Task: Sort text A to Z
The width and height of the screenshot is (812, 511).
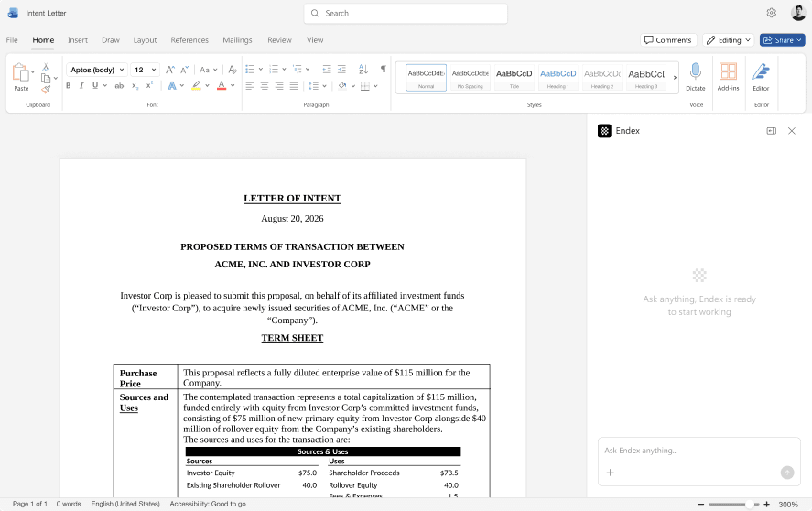Action: [x=363, y=70]
